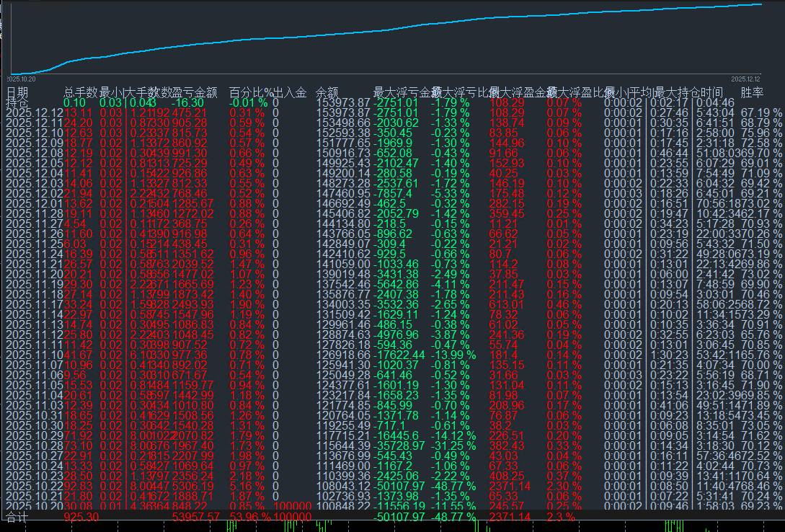The image size is (785, 532).
Task: Click the 出入金 column header
Action: [289, 92]
